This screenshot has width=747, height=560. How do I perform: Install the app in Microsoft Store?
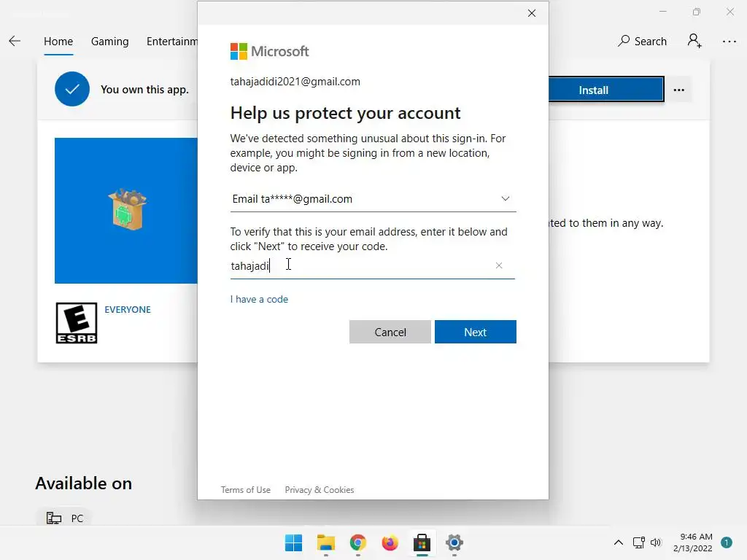(x=606, y=90)
